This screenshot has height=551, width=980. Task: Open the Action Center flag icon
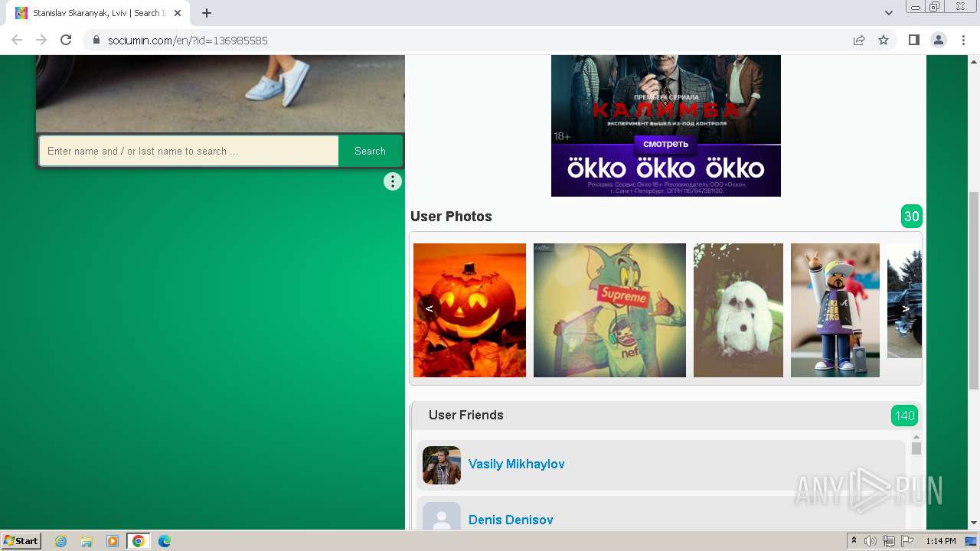point(906,541)
